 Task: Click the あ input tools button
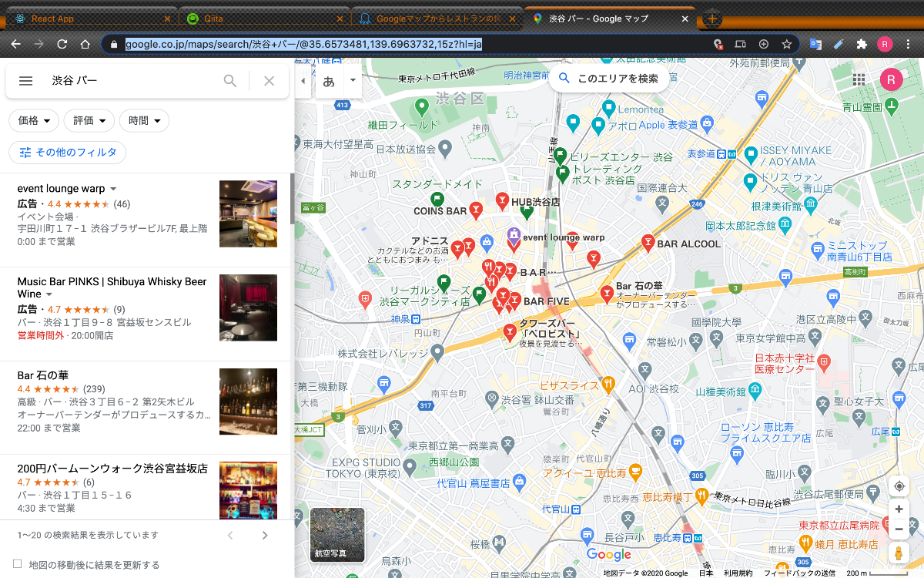click(x=329, y=81)
